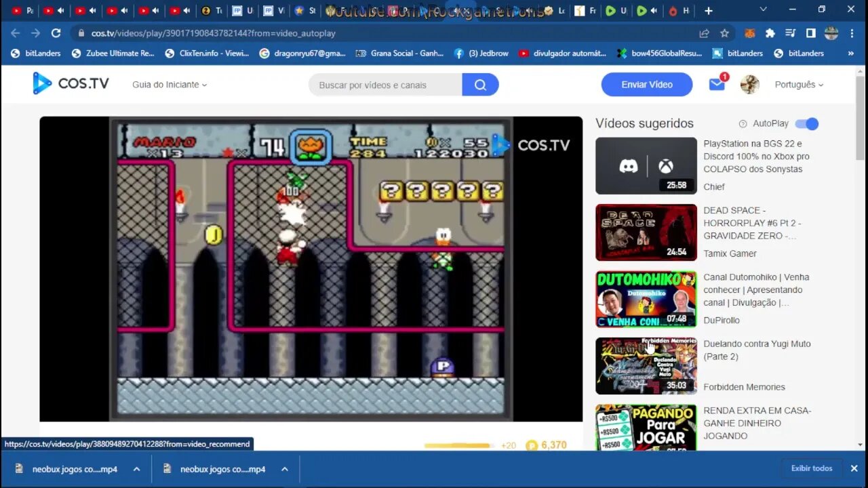The image size is (868, 488).
Task: Open a new tab with plus icon
Action: 708,10
